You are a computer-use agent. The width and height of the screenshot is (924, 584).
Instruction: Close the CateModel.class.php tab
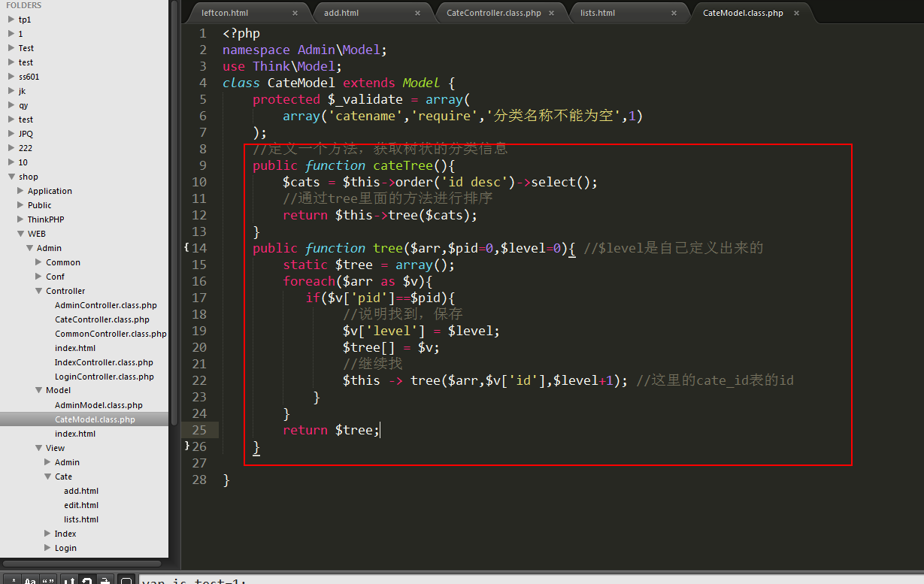796,13
